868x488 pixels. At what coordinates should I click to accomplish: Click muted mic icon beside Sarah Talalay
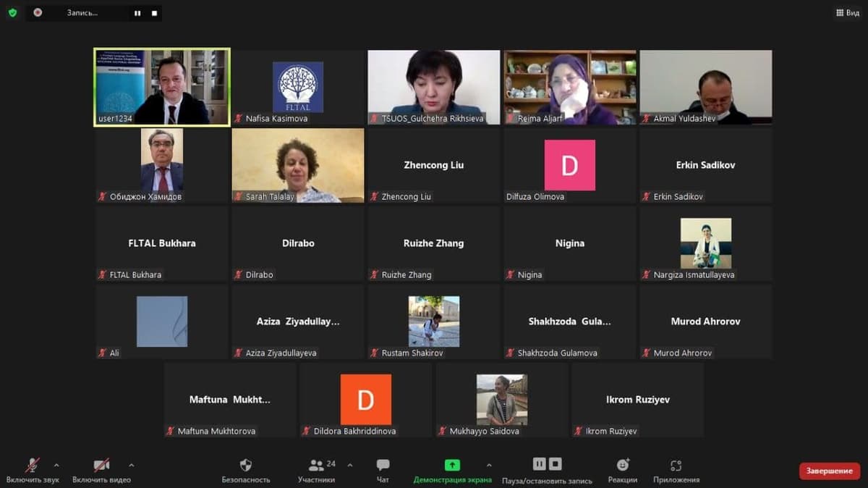pyautogui.click(x=239, y=197)
